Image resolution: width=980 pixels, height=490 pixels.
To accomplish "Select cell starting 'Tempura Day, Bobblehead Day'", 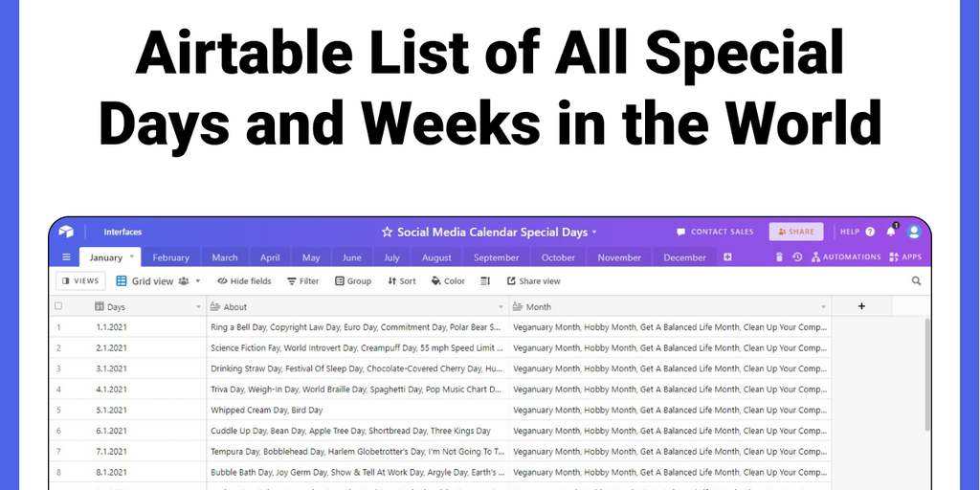I will pos(358,452).
